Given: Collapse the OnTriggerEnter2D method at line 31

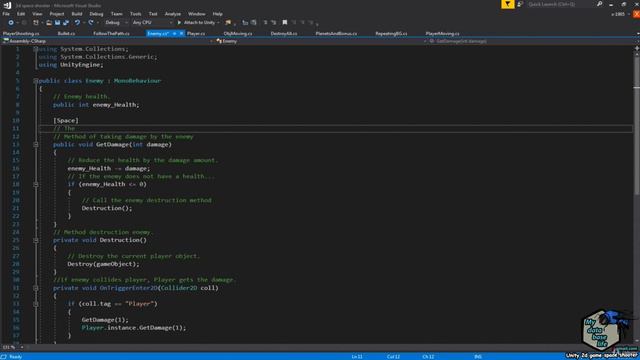Looking at the screenshot, I should tap(36, 288).
